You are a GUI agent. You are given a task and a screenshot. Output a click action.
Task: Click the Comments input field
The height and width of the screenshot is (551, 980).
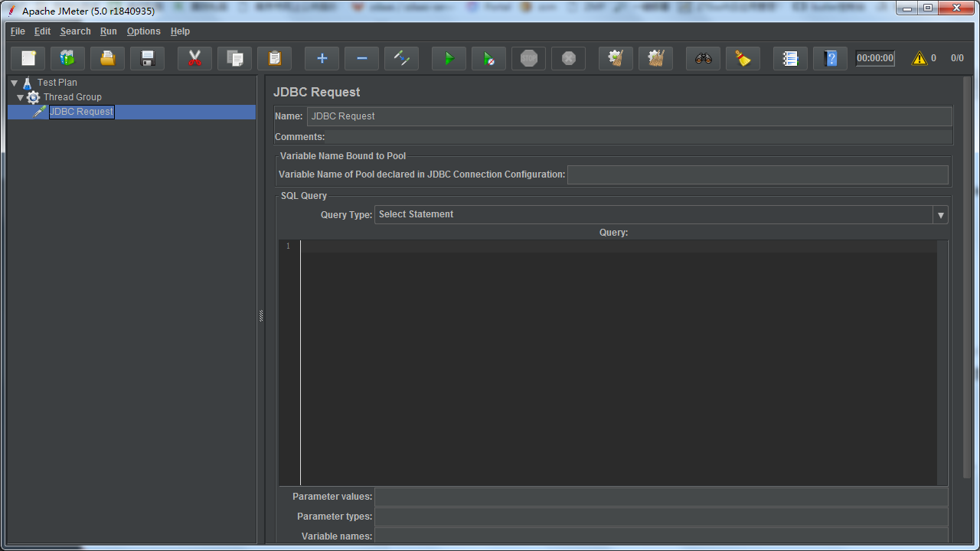point(639,137)
